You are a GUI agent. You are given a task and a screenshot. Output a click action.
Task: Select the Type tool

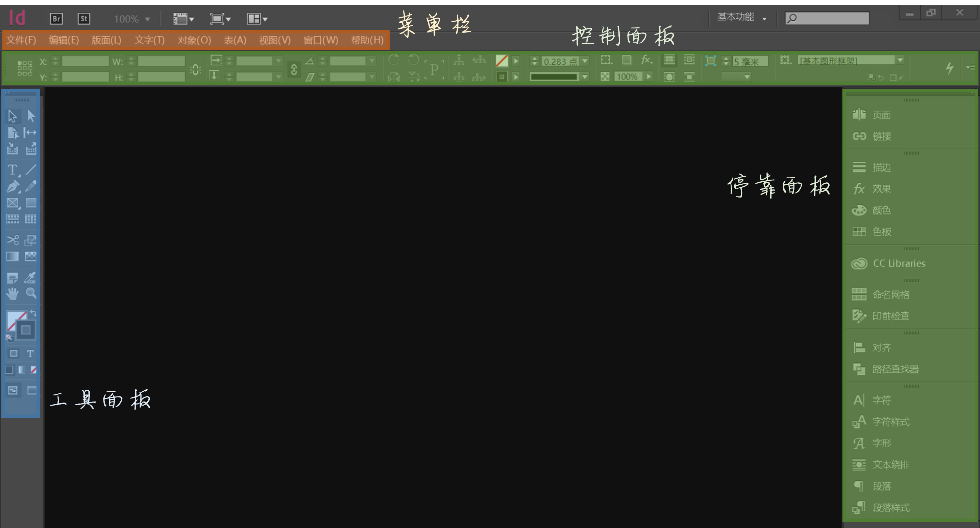(13, 170)
